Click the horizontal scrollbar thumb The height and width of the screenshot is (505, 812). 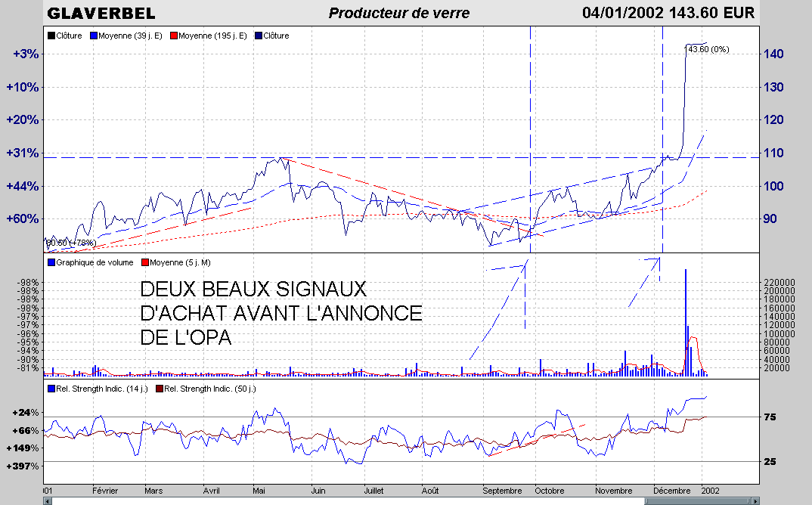pyautogui.click(x=698, y=501)
